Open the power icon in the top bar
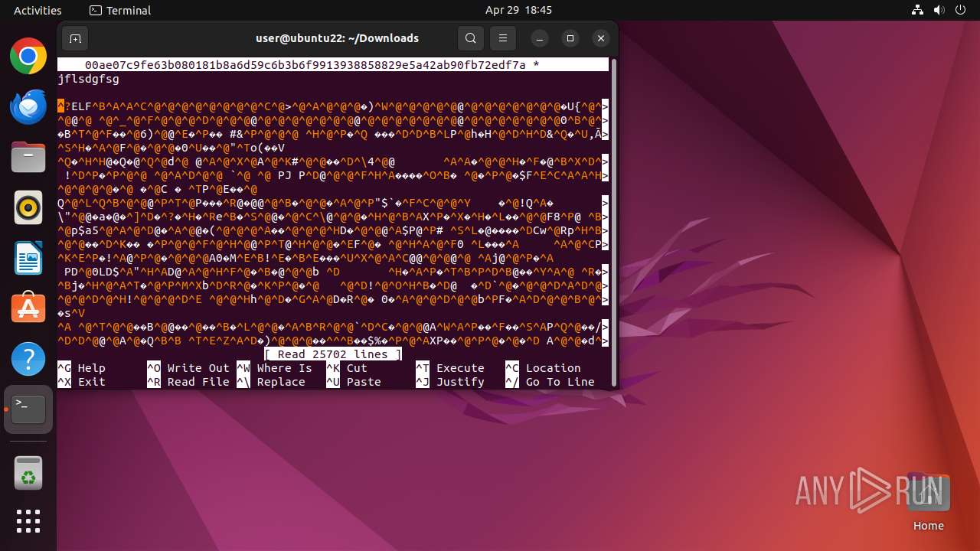The image size is (980, 551). [x=961, y=10]
